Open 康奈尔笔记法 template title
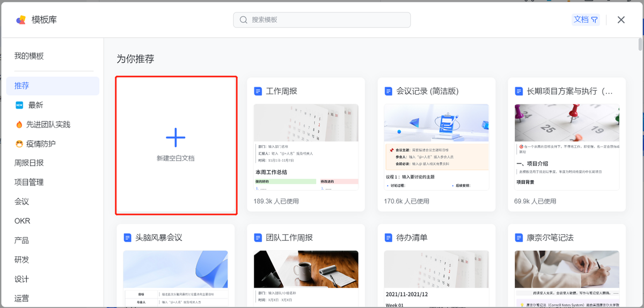The width and height of the screenshot is (644, 308). (x=550, y=238)
